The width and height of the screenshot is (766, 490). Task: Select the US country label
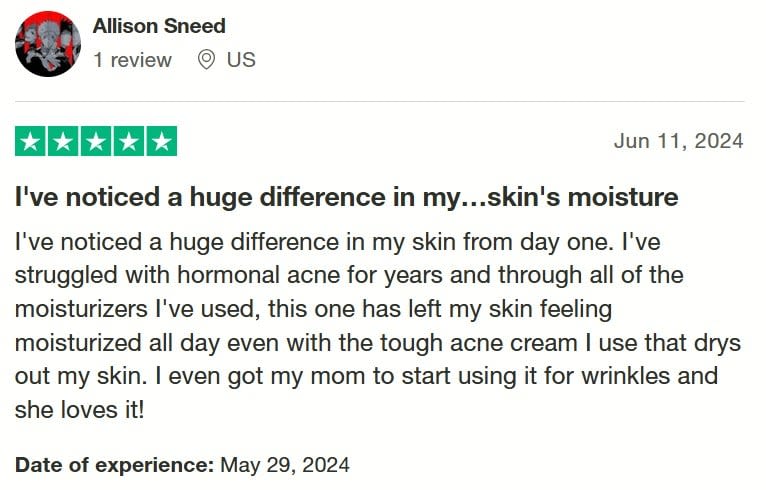pos(241,60)
